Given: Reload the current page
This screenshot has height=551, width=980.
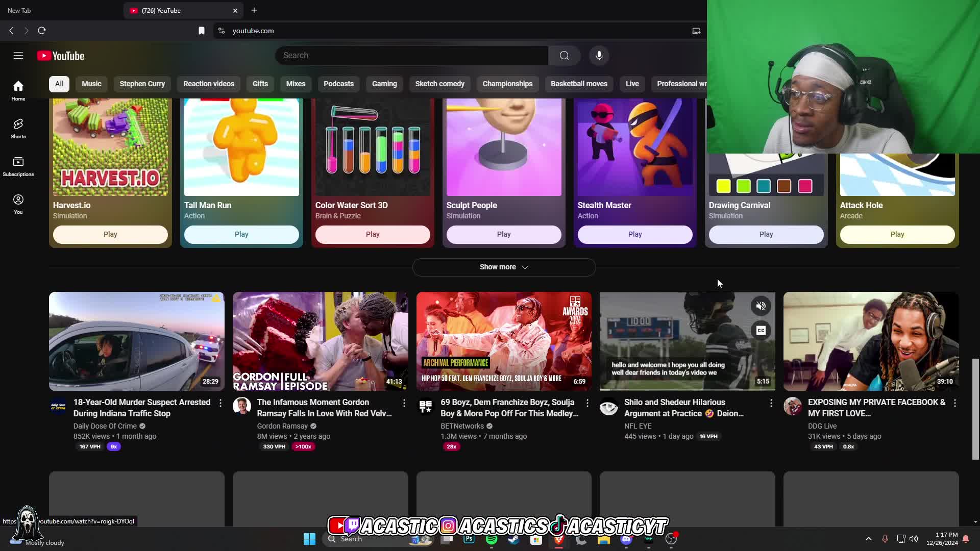Looking at the screenshot, I should click(x=42, y=31).
